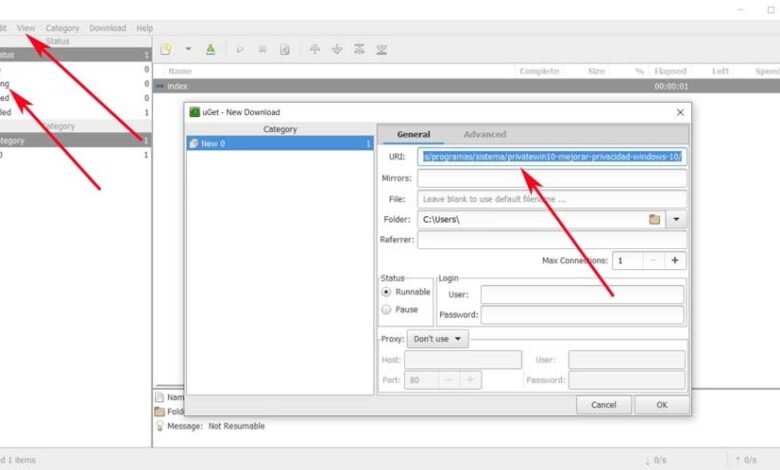Click the Max Connections value field
This screenshot has width=780, height=470.
[627, 260]
